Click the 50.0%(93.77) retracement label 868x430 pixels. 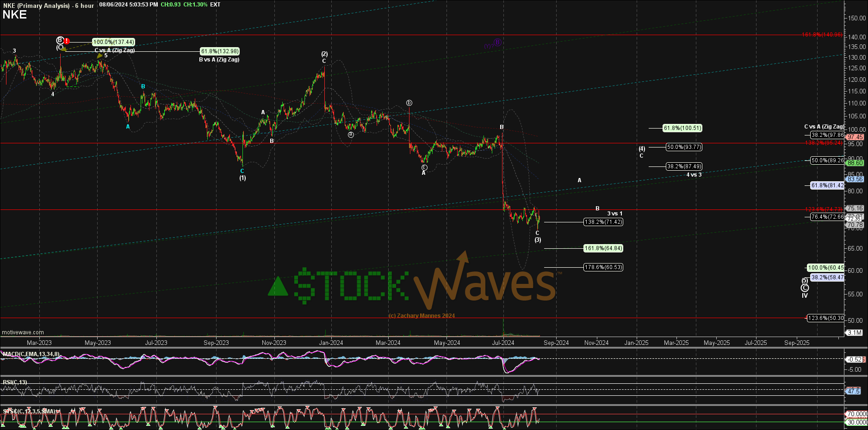tap(684, 147)
